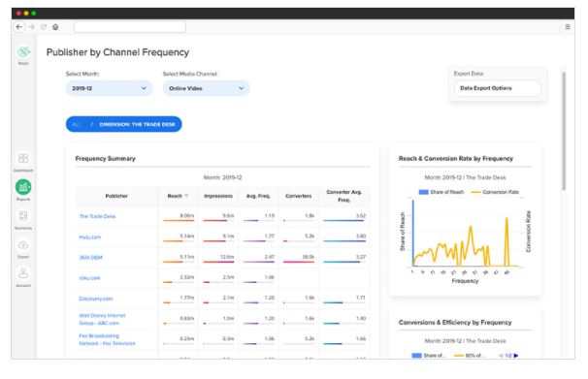Toggle blue Share of legend in Conversions chart
The height and width of the screenshot is (379, 588).
tap(429, 356)
